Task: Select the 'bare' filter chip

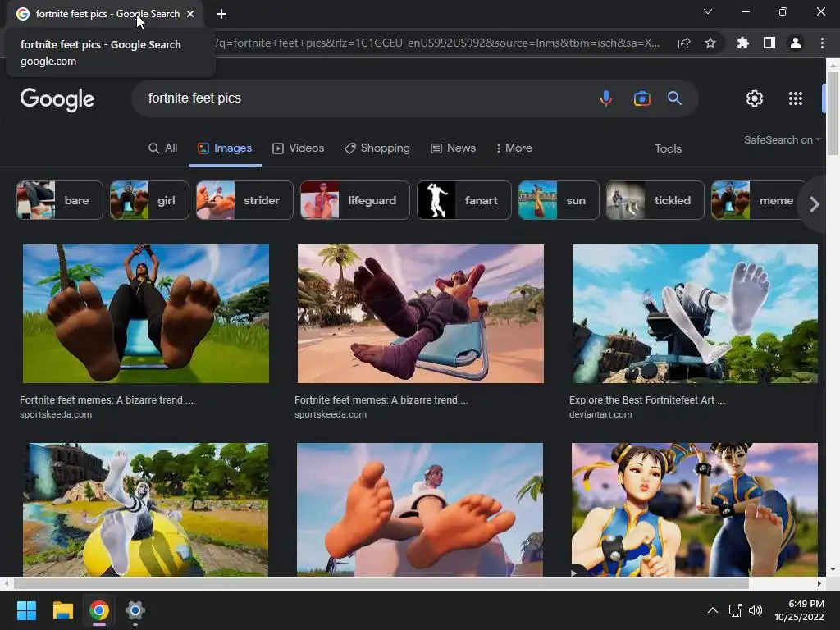Action: (59, 200)
